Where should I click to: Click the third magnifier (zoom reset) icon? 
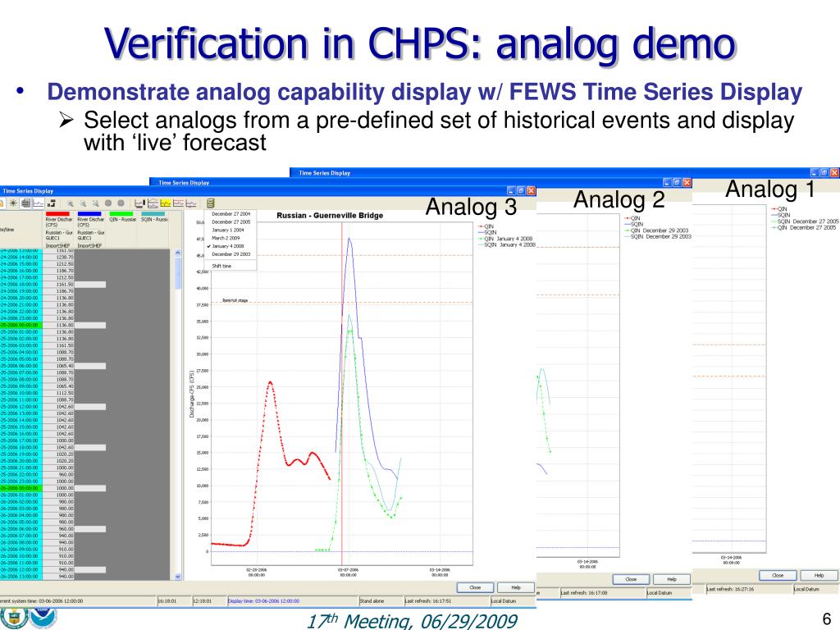pyautogui.click(x=95, y=203)
